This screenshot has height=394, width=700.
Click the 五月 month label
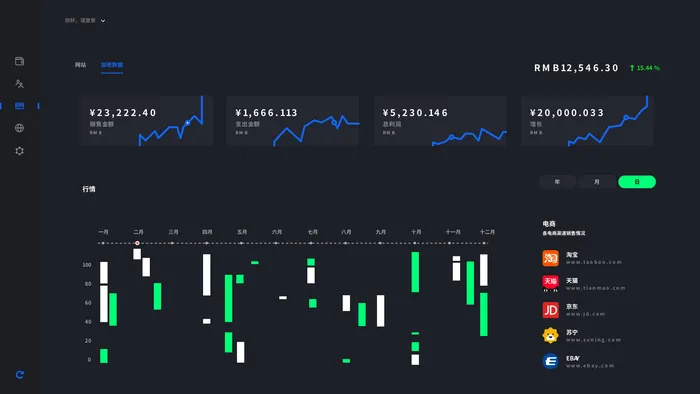242,232
